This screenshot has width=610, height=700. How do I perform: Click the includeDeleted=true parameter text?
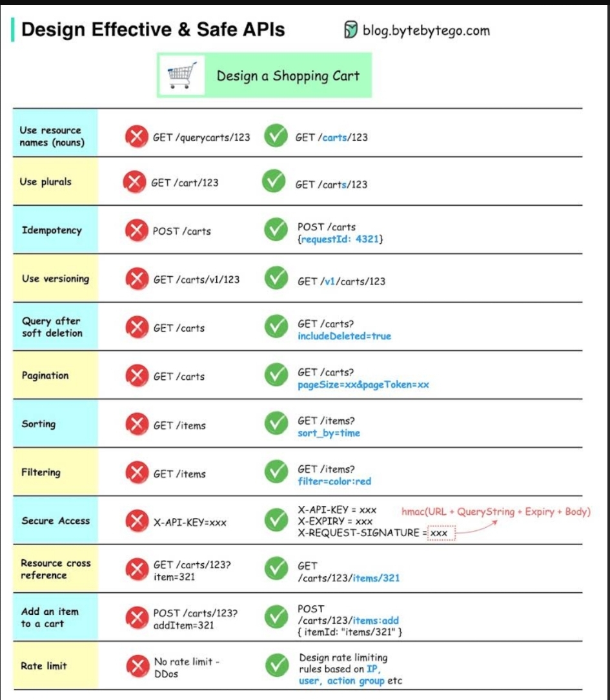click(344, 336)
